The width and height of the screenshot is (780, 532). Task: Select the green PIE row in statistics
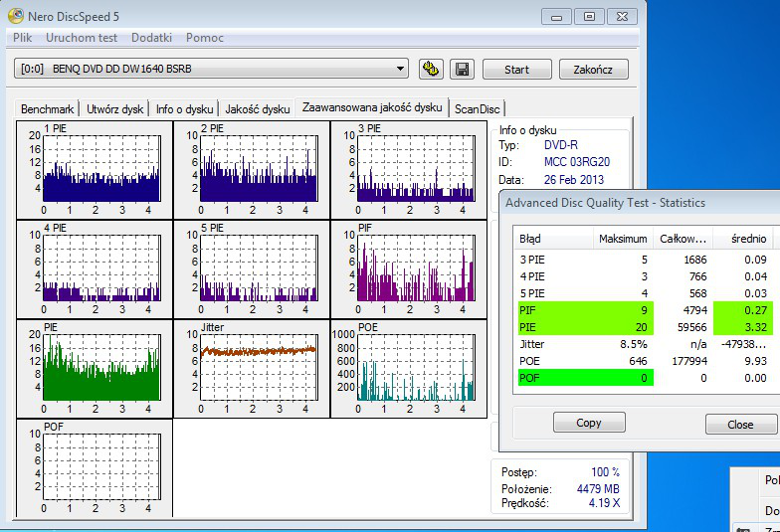tap(644, 327)
